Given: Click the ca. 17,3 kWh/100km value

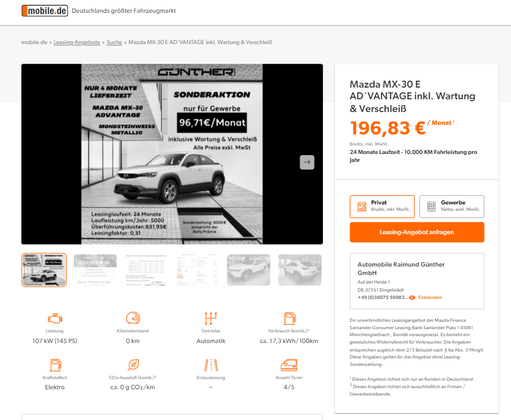Looking at the screenshot, I should 289,341.
